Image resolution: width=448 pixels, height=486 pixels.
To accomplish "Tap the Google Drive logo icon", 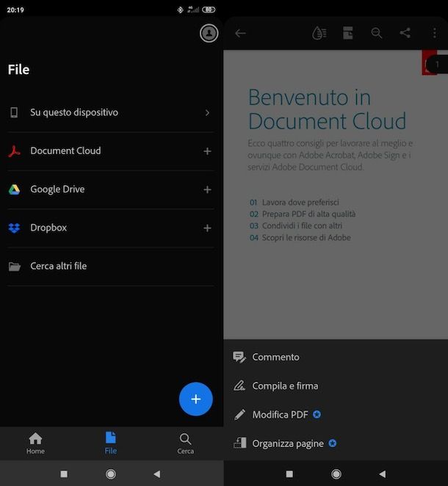I will (x=14, y=189).
